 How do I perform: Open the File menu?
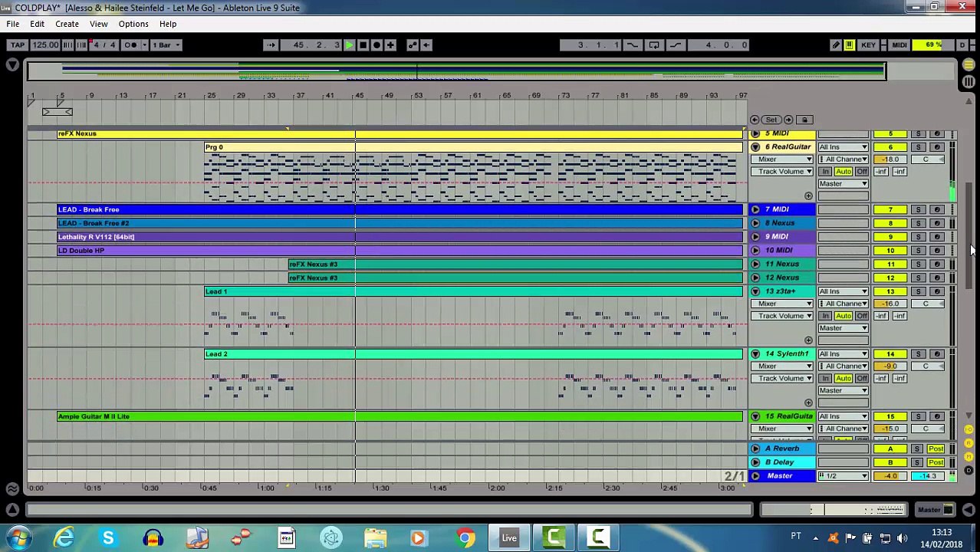pos(13,24)
